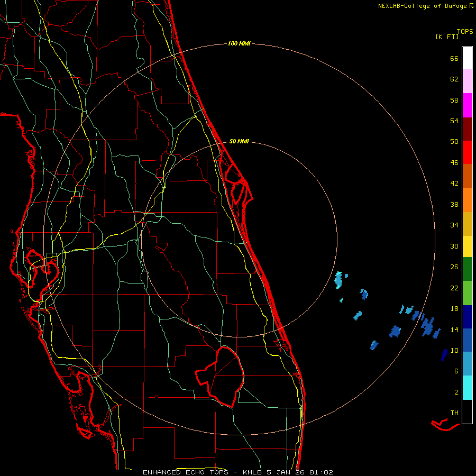Click the legend value "38"
Screen dimensions: 476x476
(454, 205)
